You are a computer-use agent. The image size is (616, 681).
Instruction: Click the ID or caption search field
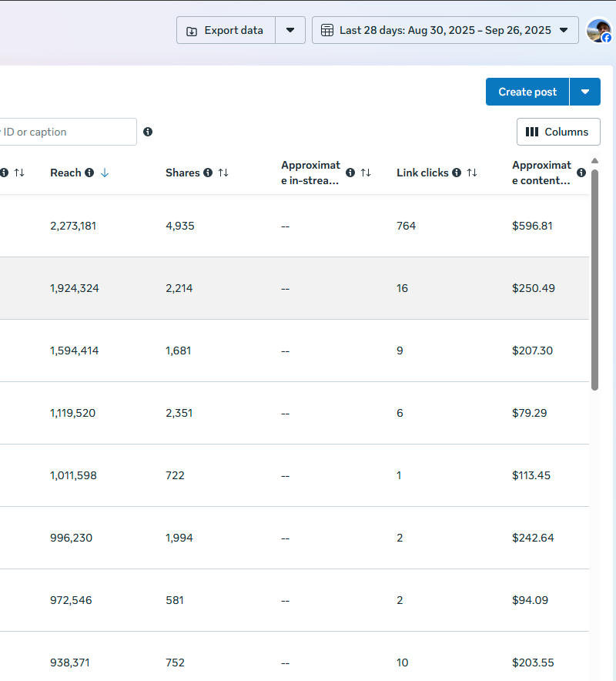pos(68,132)
